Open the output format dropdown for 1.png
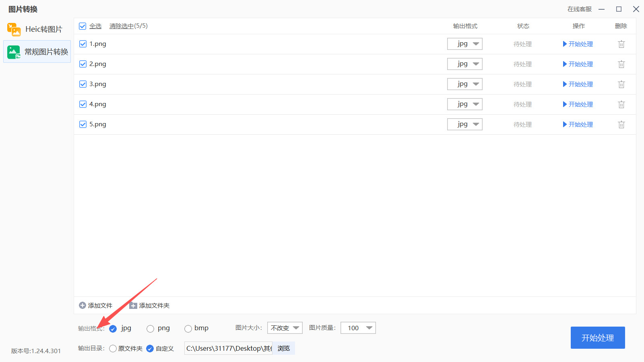The image size is (644, 362). point(465,44)
